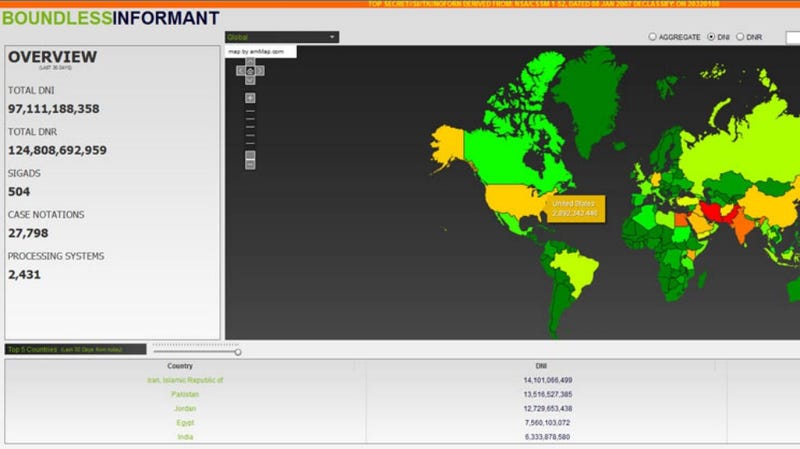800x449 pixels.
Task: Click the Top 5 Countries header bar
Action: point(76,350)
